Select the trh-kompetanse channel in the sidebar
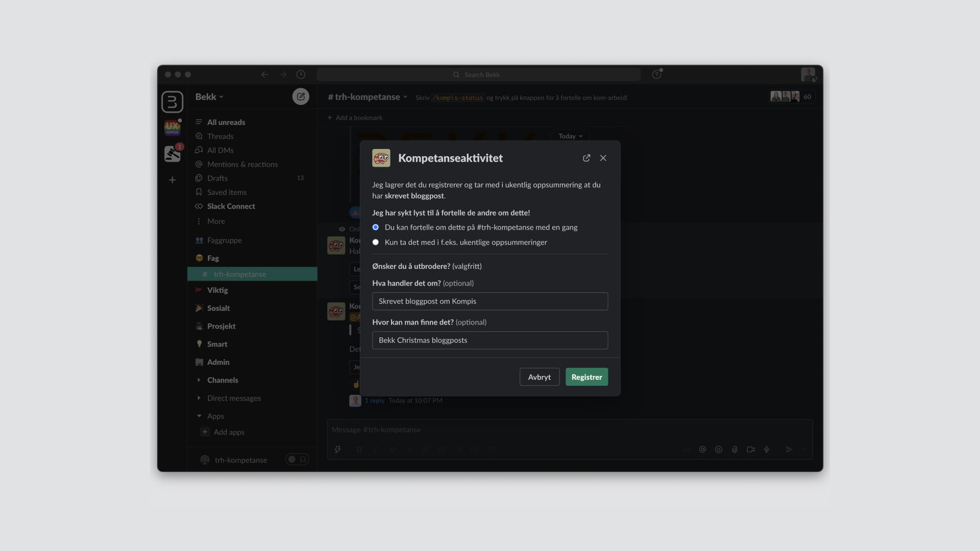 [x=252, y=274]
